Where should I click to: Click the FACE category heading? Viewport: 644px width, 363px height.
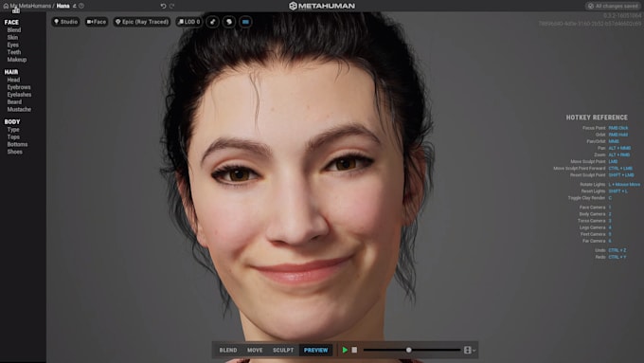point(11,22)
